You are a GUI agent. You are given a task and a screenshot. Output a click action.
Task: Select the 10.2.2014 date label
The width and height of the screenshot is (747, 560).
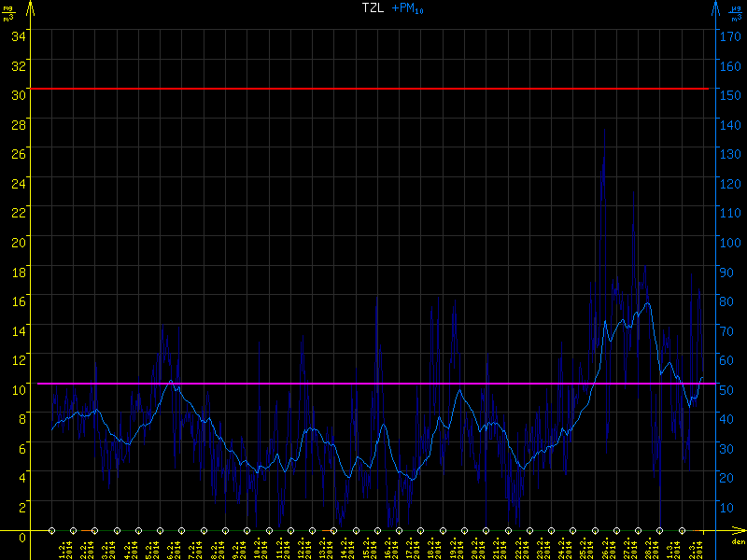tap(261, 547)
